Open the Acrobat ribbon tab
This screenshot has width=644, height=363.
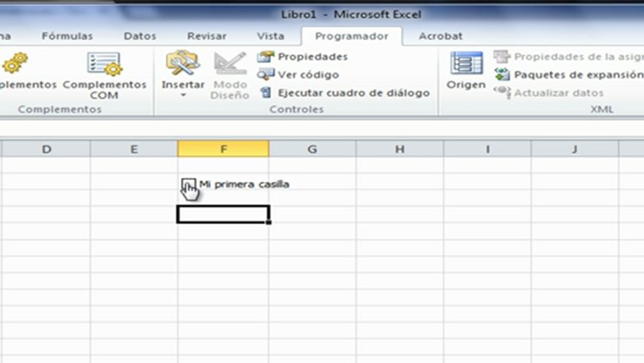point(441,36)
